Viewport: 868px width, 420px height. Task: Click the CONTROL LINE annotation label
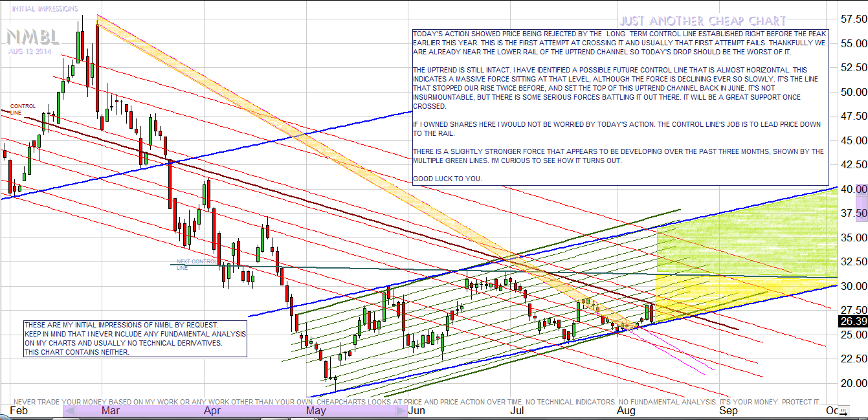(23, 109)
